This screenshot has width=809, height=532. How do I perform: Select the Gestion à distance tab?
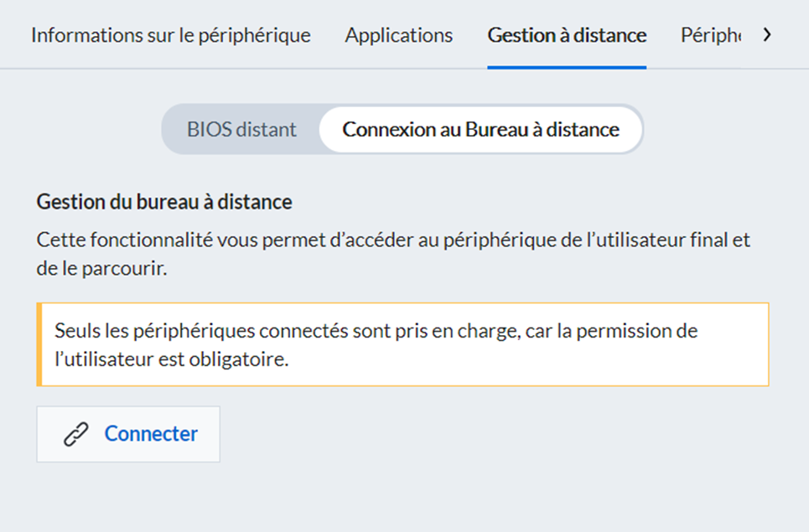tap(567, 35)
